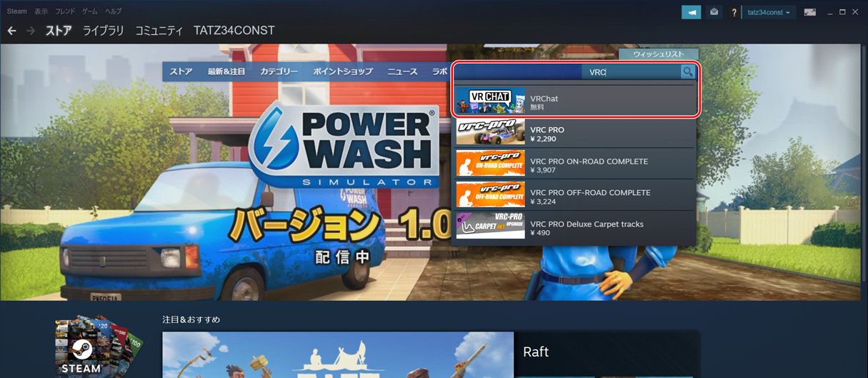
Task: Click the VRC PRO buggy thumbnail
Action: (x=491, y=134)
